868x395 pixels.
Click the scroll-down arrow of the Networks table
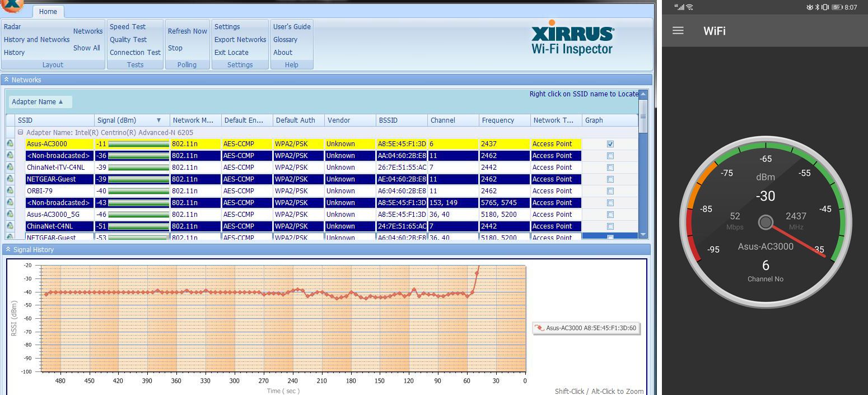[x=643, y=235]
